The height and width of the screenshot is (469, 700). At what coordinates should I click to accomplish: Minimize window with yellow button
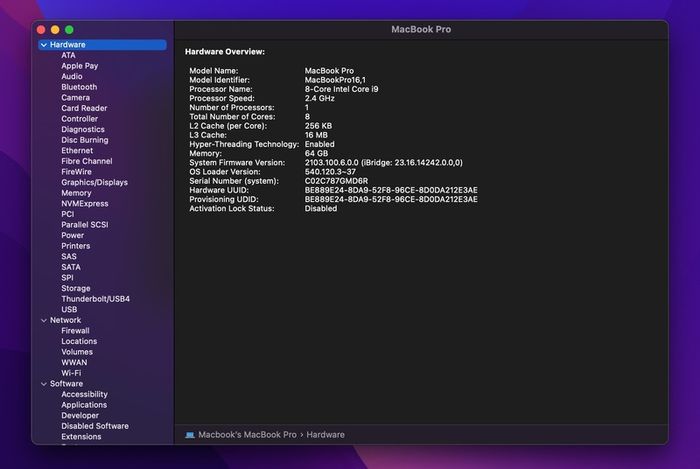[55, 30]
